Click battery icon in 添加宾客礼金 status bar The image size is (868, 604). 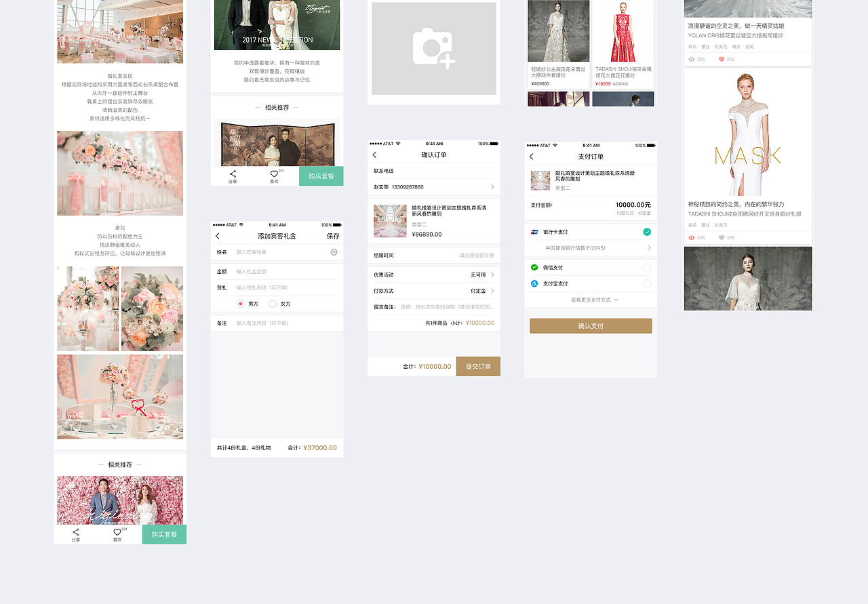click(337, 225)
